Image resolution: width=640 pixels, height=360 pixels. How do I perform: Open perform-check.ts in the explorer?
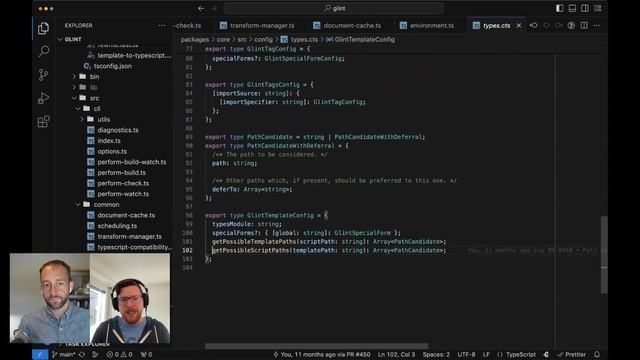(x=123, y=183)
